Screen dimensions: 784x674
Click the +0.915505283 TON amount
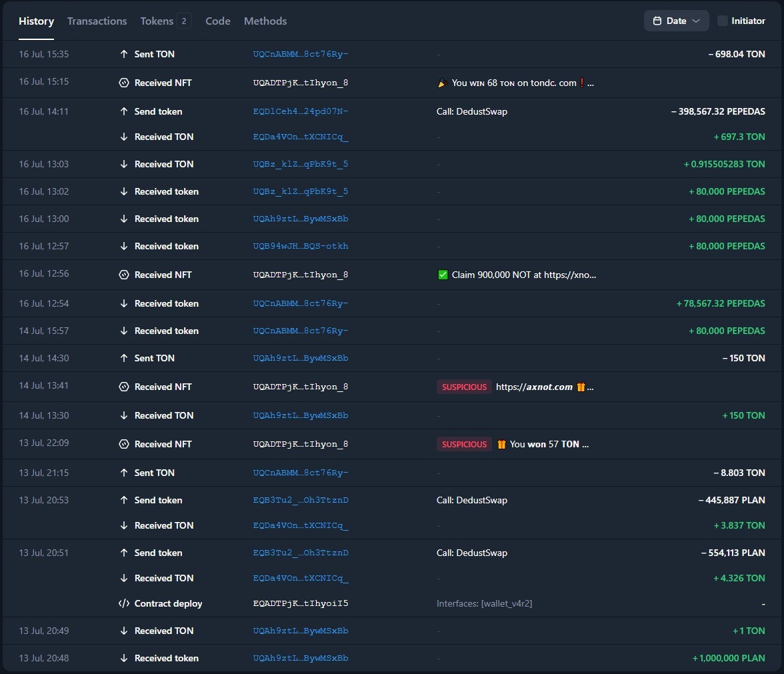(x=725, y=164)
